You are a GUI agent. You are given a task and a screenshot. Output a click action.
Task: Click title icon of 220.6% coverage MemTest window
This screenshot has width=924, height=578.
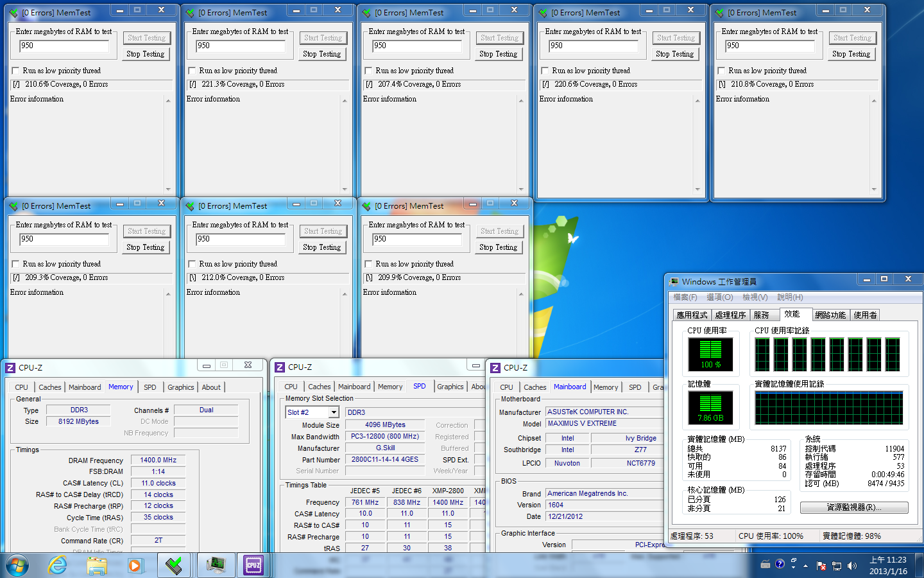pos(543,13)
